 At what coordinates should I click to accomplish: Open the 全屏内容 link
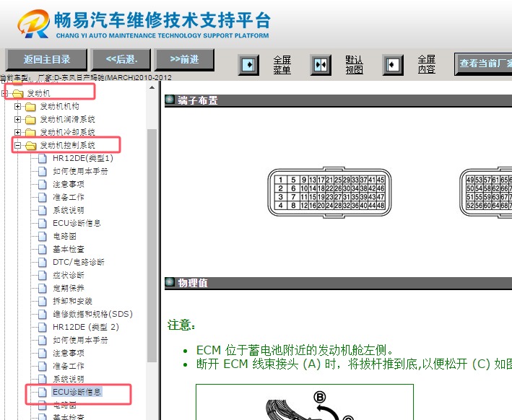pyautogui.click(x=427, y=65)
